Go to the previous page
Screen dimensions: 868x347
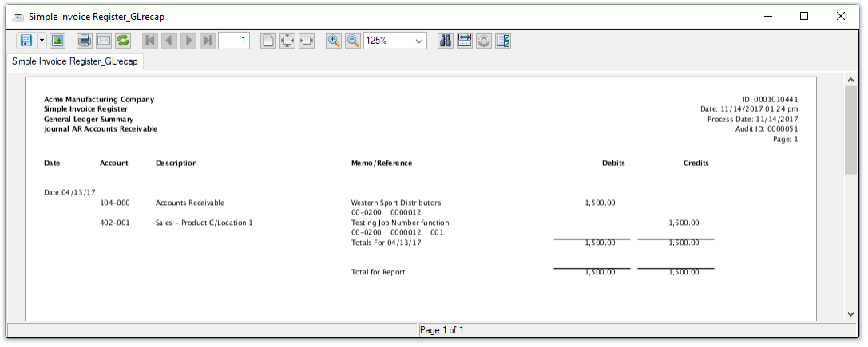click(x=169, y=41)
